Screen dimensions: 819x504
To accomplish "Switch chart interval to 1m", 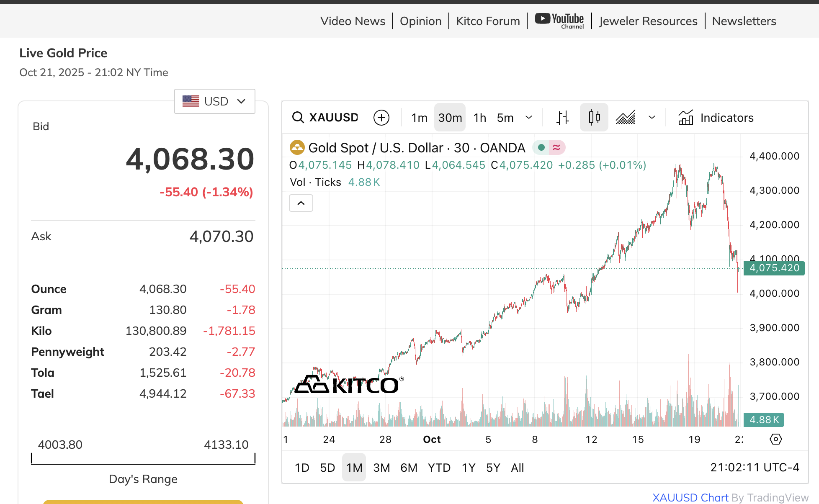I will click(419, 118).
